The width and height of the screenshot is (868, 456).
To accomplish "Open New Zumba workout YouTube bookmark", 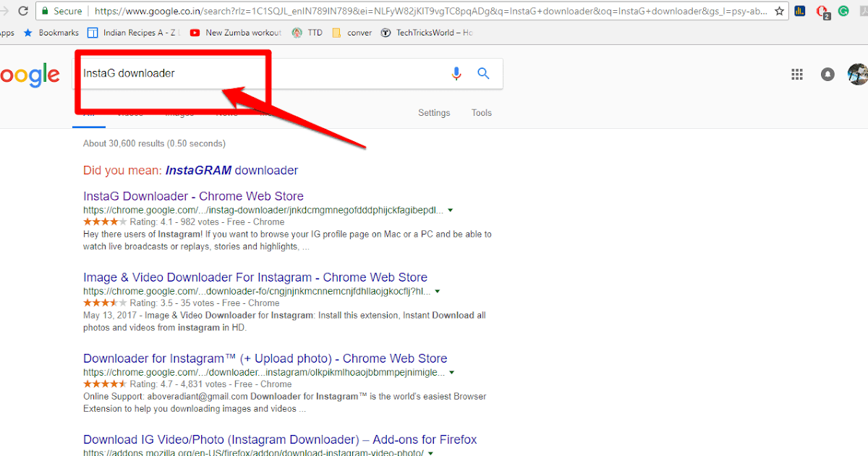I will click(236, 33).
